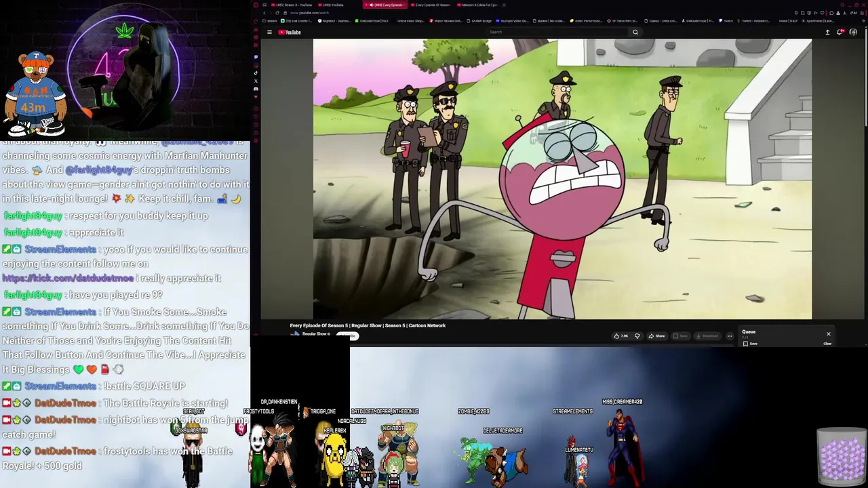Open the 'Bubble | No-code' bookmark
Image resolution: width=868 pixels, height=488 pixels.
549,21
